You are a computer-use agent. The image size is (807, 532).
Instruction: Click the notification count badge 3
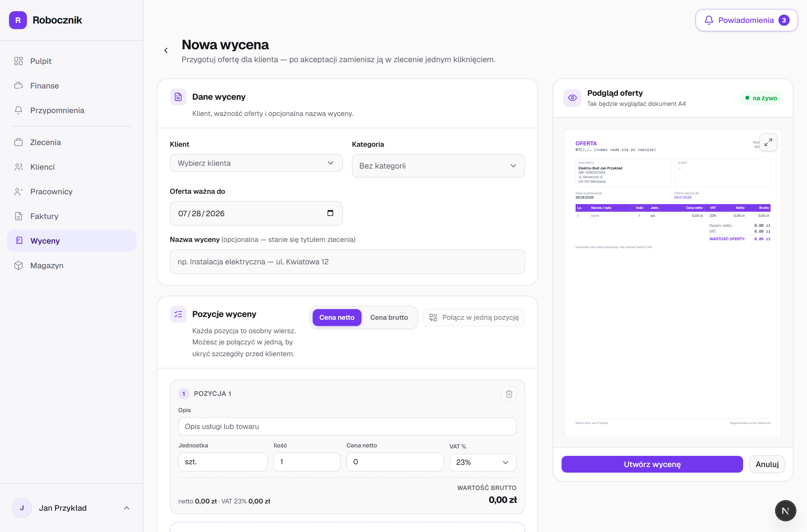click(x=783, y=20)
